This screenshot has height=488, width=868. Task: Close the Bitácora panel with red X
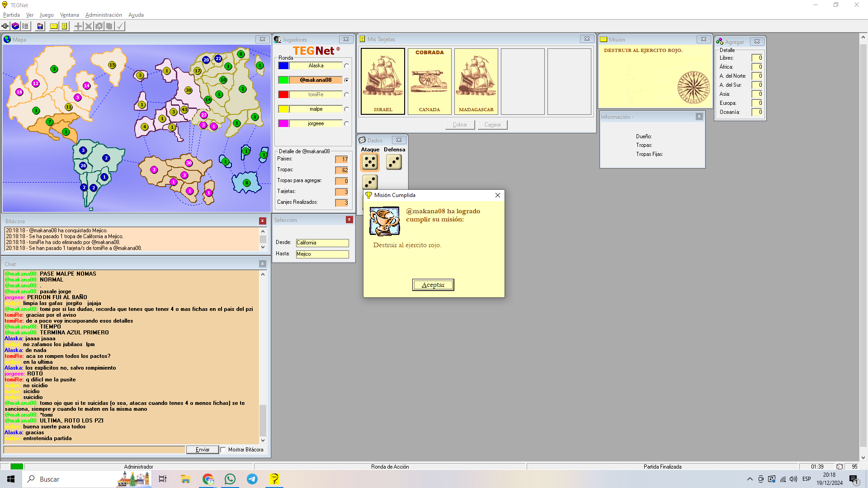click(x=263, y=221)
